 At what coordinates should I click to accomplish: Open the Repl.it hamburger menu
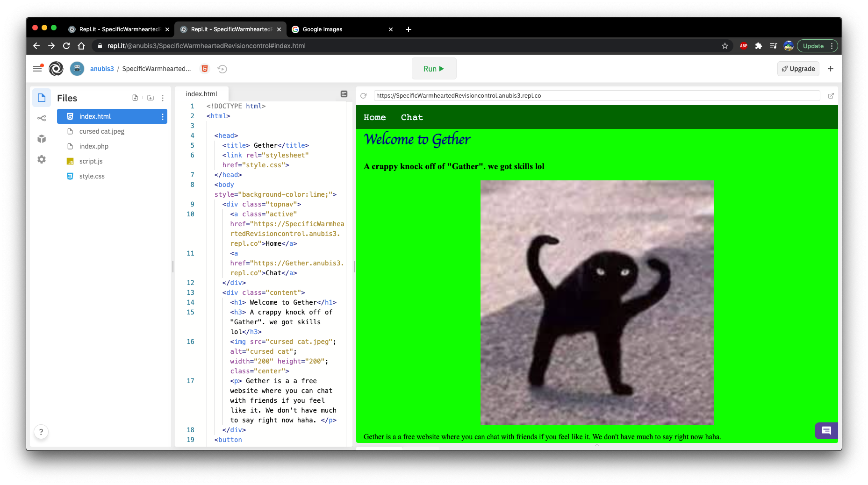click(38, 69)
